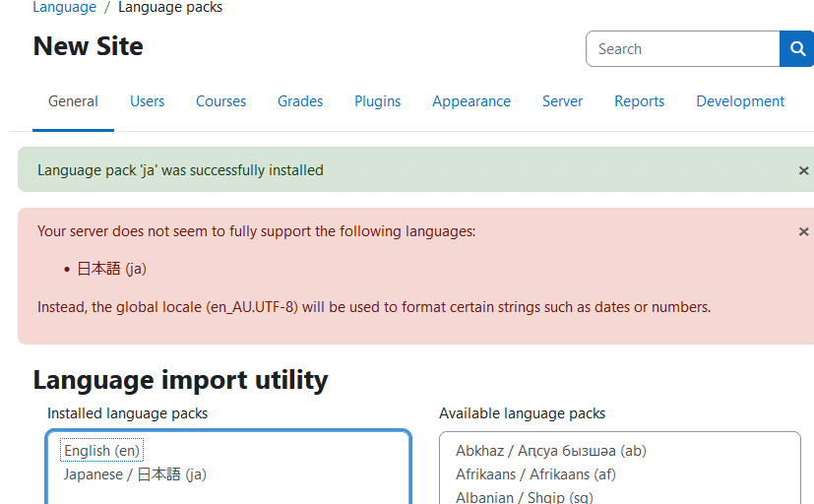
Task: Click the search magnifier icon button
Action: click(x=797, y=49)
